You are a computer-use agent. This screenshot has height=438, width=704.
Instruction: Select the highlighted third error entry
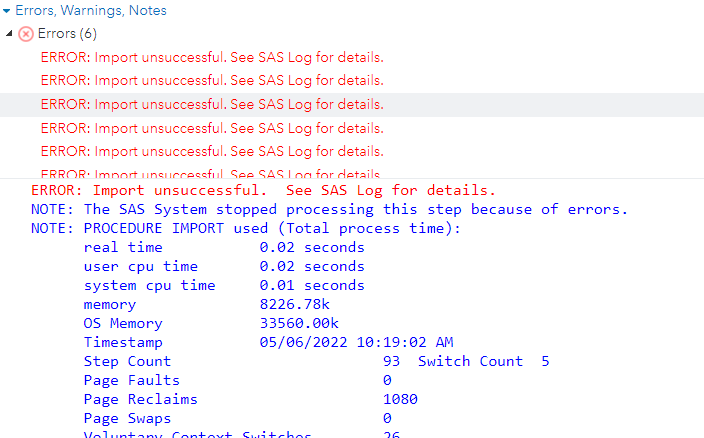click(x=352, y=105)
